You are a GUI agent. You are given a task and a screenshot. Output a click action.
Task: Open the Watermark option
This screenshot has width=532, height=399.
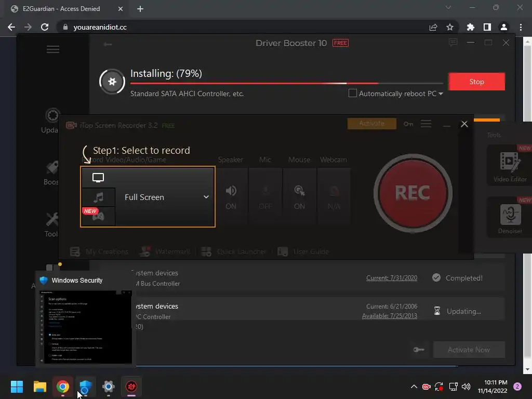point(165,251)
